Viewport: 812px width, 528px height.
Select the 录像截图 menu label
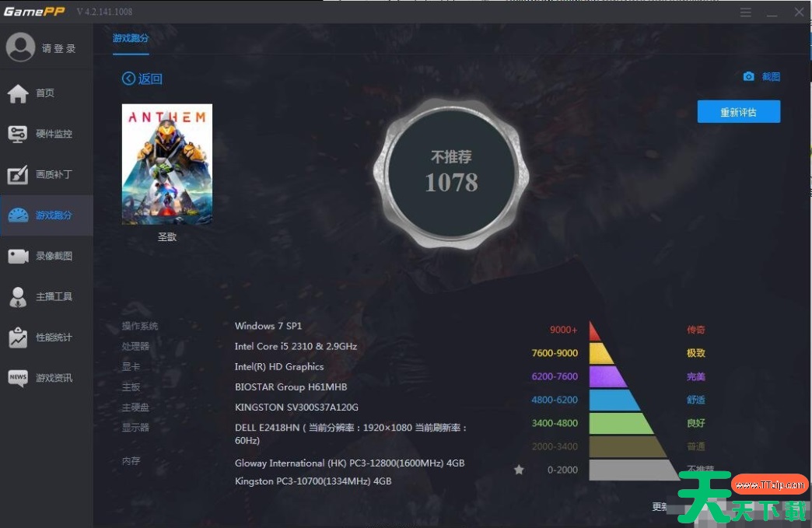pos(54,256)
